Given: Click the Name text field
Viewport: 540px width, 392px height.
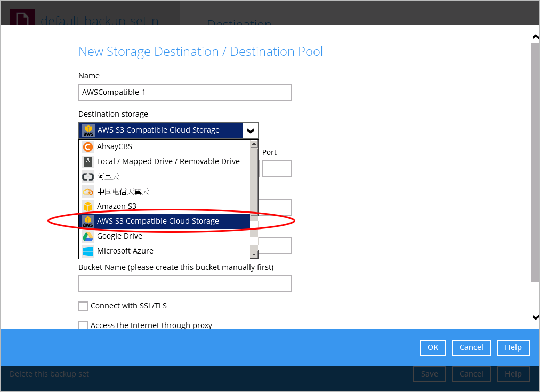Looking at the screenshot, I should click(184, 92).
